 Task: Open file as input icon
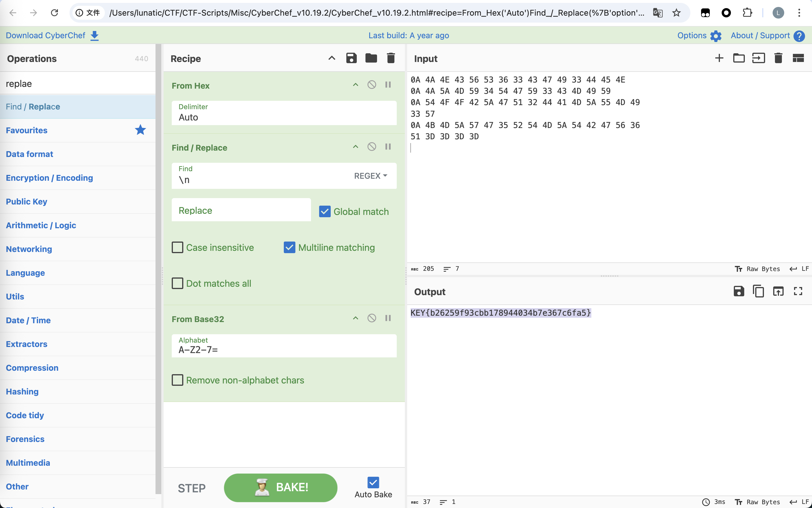pos(759,58)
